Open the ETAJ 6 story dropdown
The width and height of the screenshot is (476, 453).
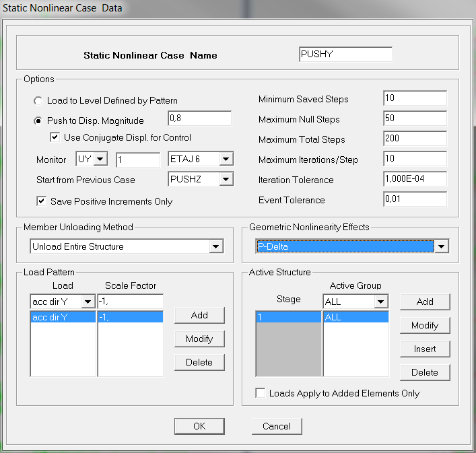point(226,159)
